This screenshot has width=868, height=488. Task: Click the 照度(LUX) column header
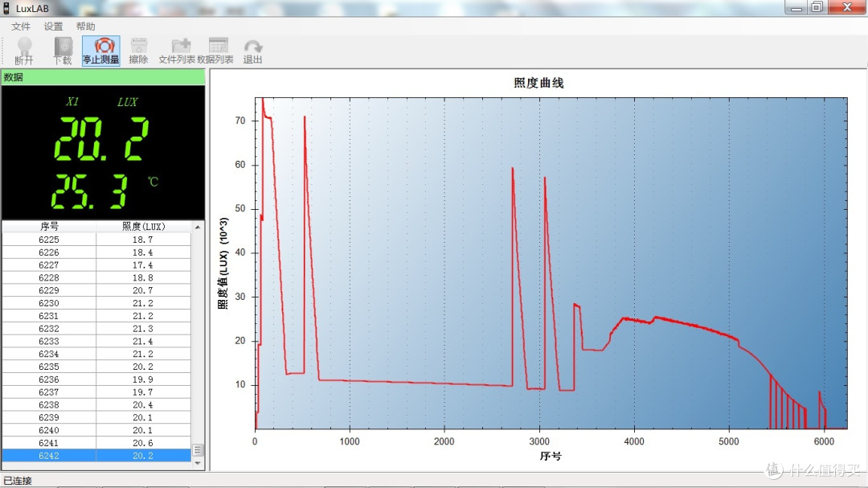click(x=143, y=226)
